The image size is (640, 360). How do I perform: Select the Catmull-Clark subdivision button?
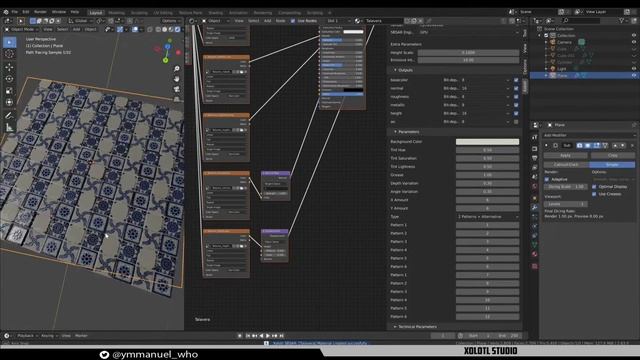pos(566,164)
